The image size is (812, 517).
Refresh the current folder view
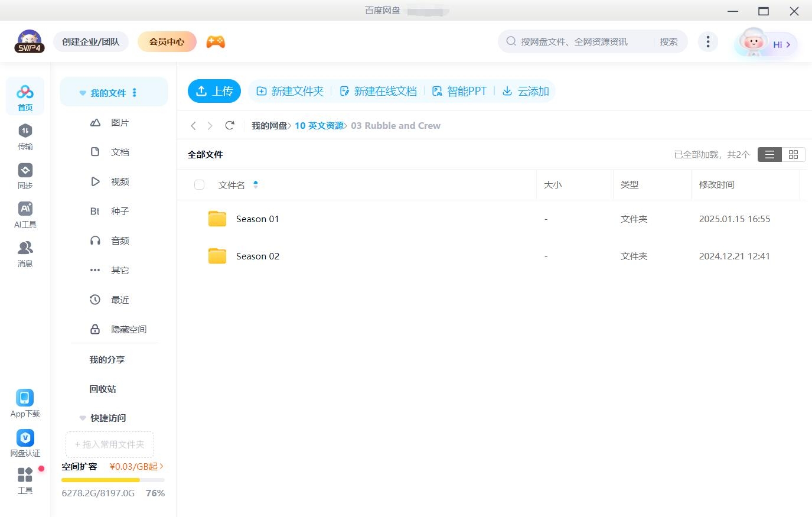coord(230,125)
